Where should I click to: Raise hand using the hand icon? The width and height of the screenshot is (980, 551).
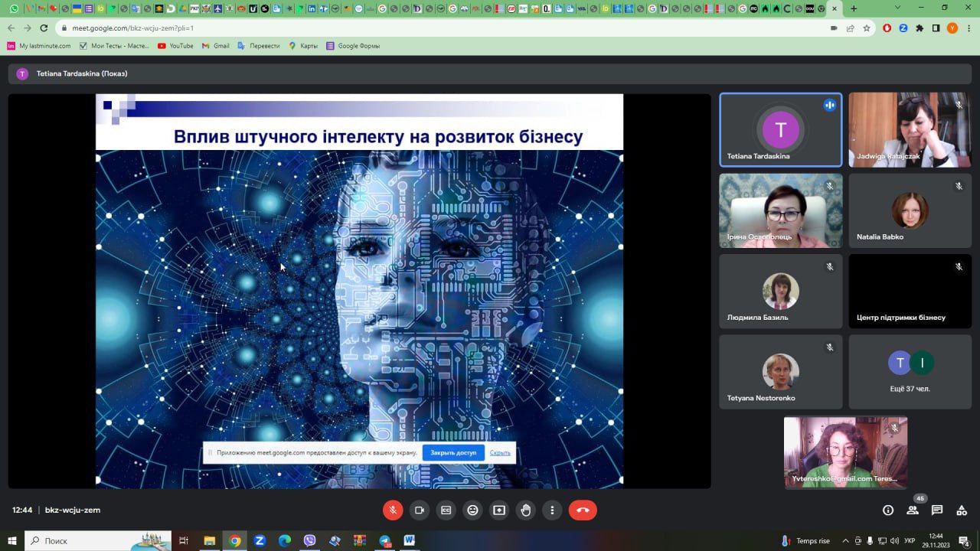pos(526,510)
